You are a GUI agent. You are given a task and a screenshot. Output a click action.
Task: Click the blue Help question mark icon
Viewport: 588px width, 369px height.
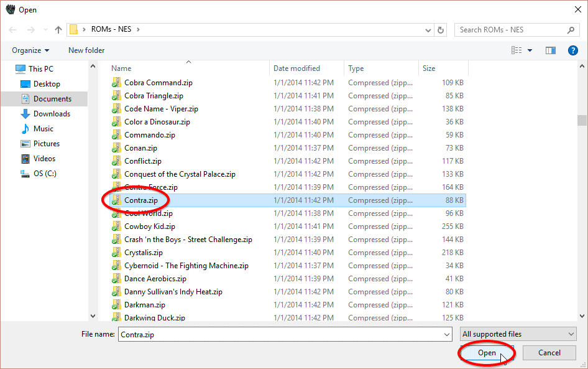(573, 50)
